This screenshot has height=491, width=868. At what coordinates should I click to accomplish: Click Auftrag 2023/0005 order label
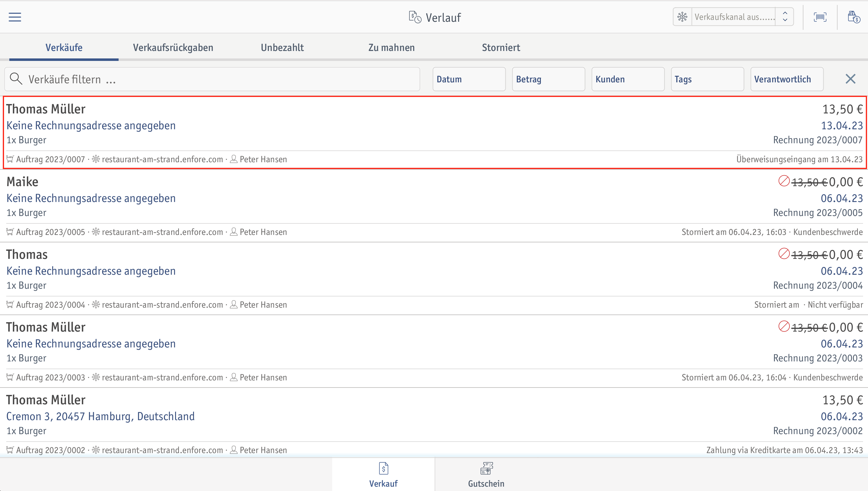pyautogui.click(x=51, y=232)
